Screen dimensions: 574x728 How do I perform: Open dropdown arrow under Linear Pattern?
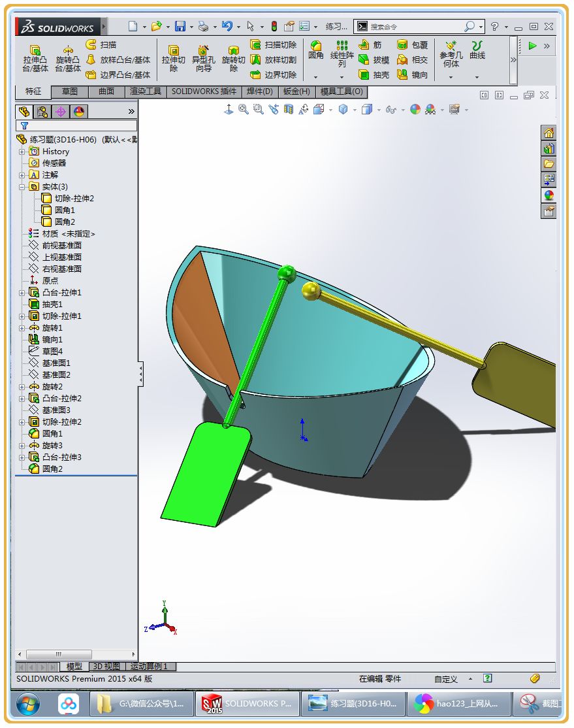tap(342, 77)
